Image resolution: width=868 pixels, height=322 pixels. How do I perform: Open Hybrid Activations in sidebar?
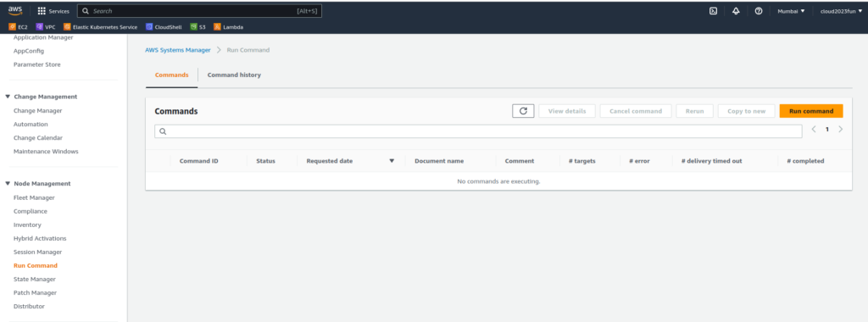click(40, 238)
